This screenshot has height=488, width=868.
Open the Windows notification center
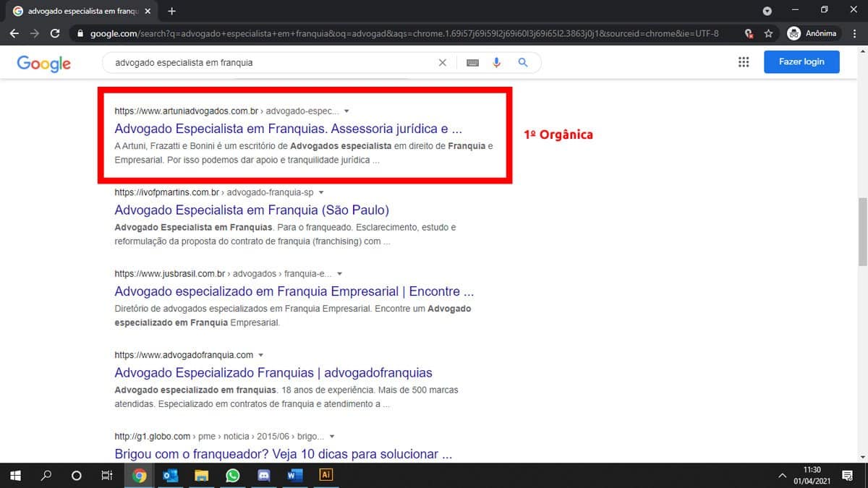[847, 476]
